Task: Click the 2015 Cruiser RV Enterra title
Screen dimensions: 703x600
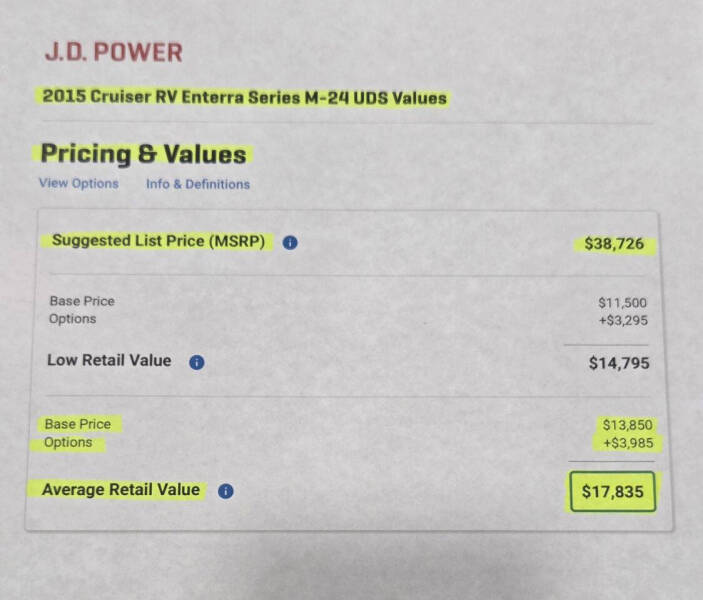Action: click(x=244, y=98)
